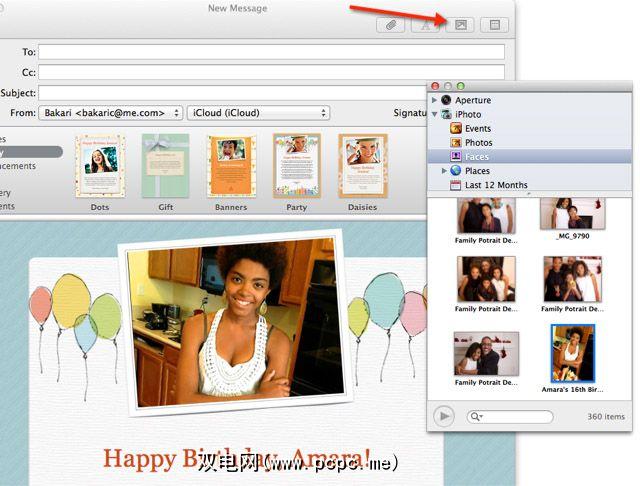Toggle the stationery pane toolbar button
Viewport: 640px width, 486px height.
point(494,25)
